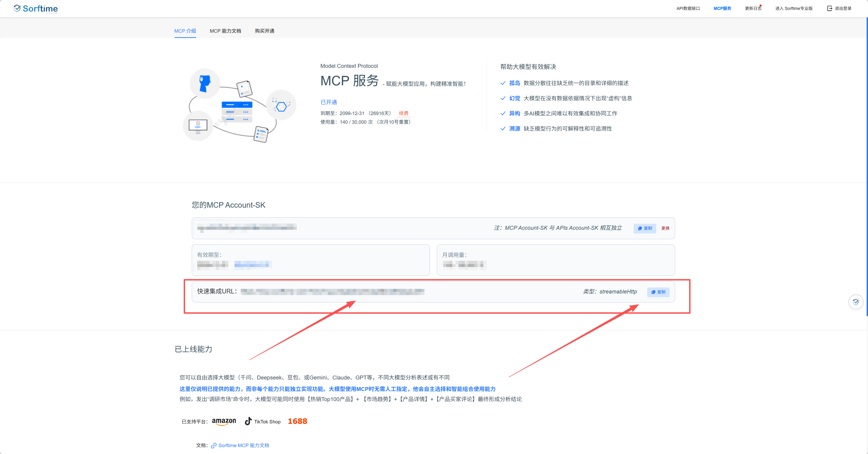Click the TikTok Shop logo
This screenshot has width=868, height=454.
(262, 421)
